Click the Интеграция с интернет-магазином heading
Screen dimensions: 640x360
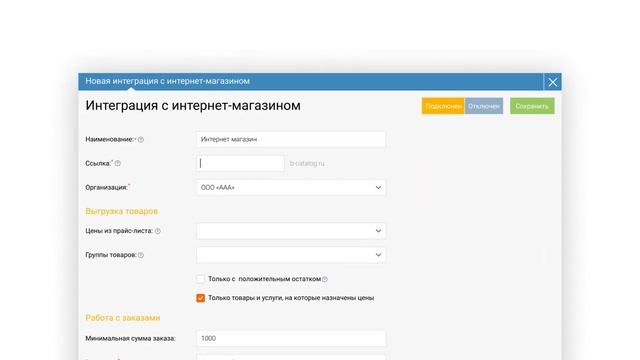coord(193,106)
